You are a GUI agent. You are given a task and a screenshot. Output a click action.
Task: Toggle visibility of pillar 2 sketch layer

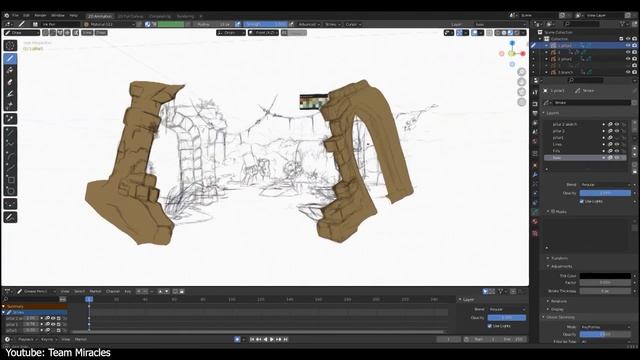(x=617, y=124)
